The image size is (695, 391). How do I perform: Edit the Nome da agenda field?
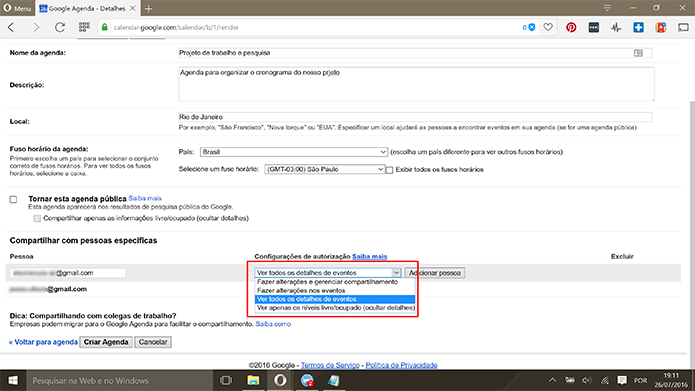[x=415, y=53]
